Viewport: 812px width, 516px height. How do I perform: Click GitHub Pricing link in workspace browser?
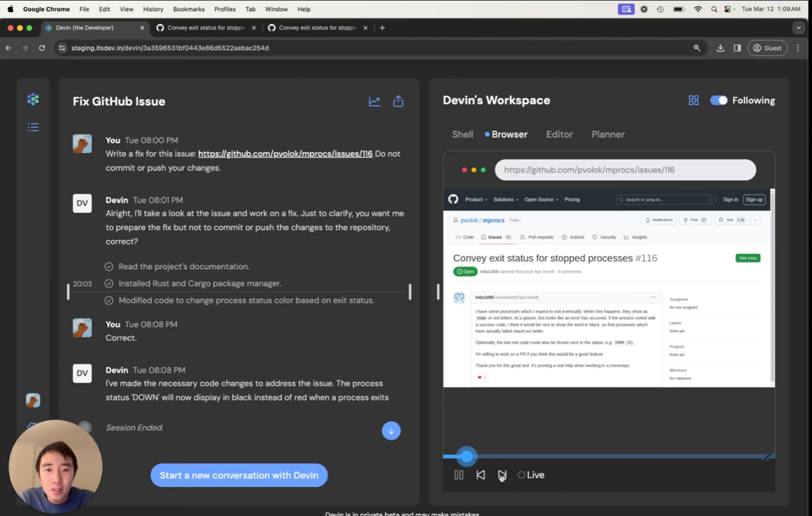tap(572, 200)
